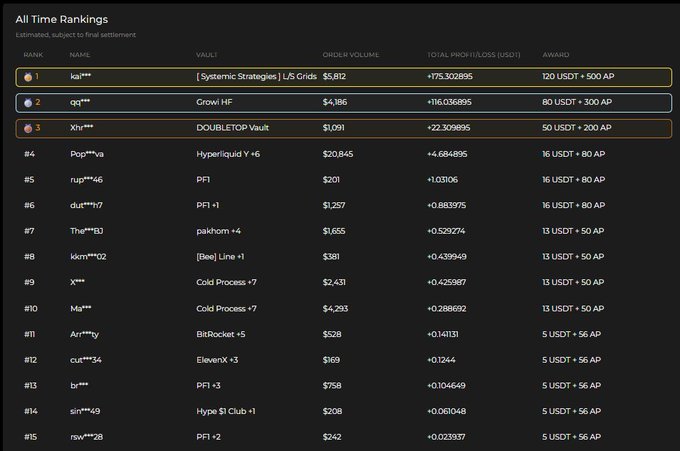Screen dimensions: 680x451
Task: Open the DOUBLETOP Vault entry
Action: (x=232, y=127)
